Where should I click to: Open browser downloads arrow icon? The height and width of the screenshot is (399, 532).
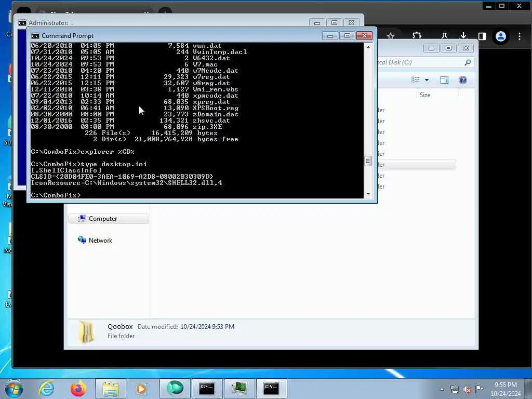point(463,36)
